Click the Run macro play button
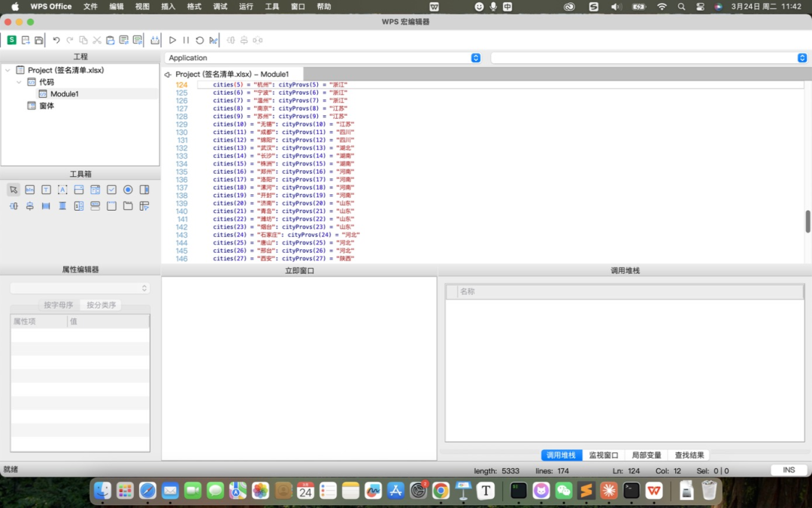 coord(172,40)
